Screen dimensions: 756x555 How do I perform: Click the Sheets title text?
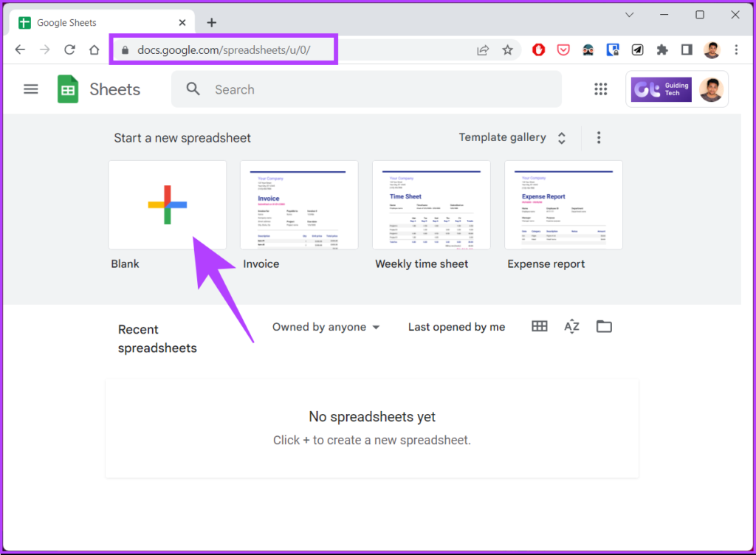[x=114, y=89]
